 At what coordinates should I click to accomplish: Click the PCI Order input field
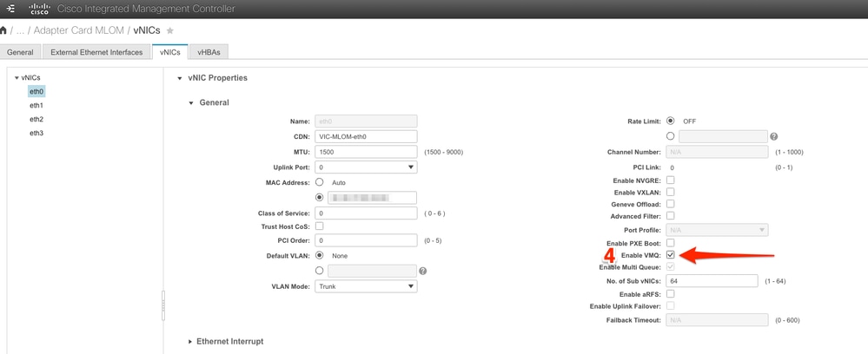[366, 240]
